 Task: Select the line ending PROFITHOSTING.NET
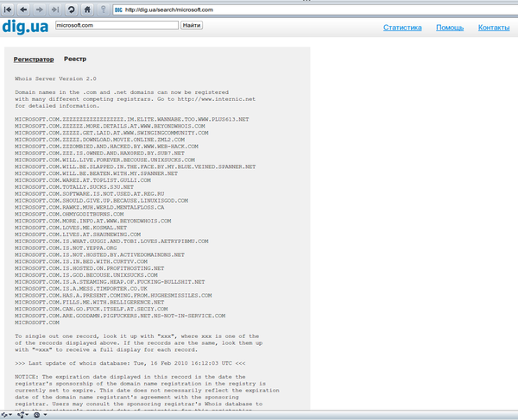[x=90, y=268]
